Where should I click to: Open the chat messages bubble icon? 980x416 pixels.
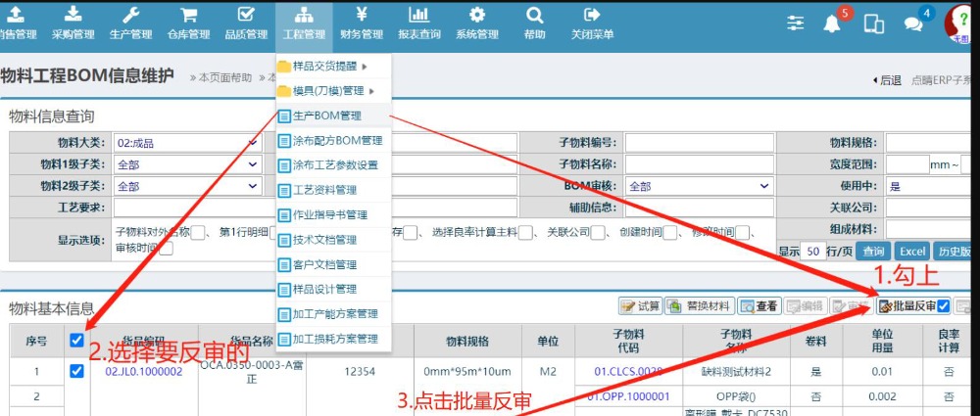pyautogui.click(x=912, y=24)
